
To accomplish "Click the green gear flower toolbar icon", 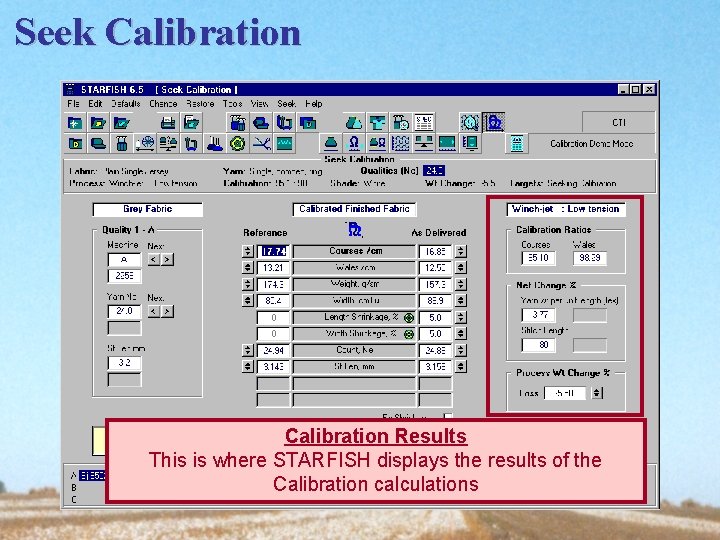I will [237, 144].
